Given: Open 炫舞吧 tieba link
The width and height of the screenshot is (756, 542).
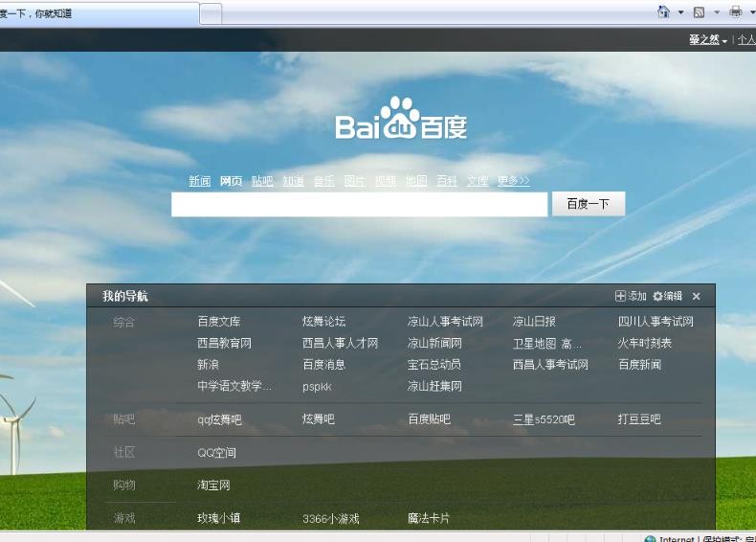Looking at the screenshot, I should pyautogui.click(x=319, y=418).
